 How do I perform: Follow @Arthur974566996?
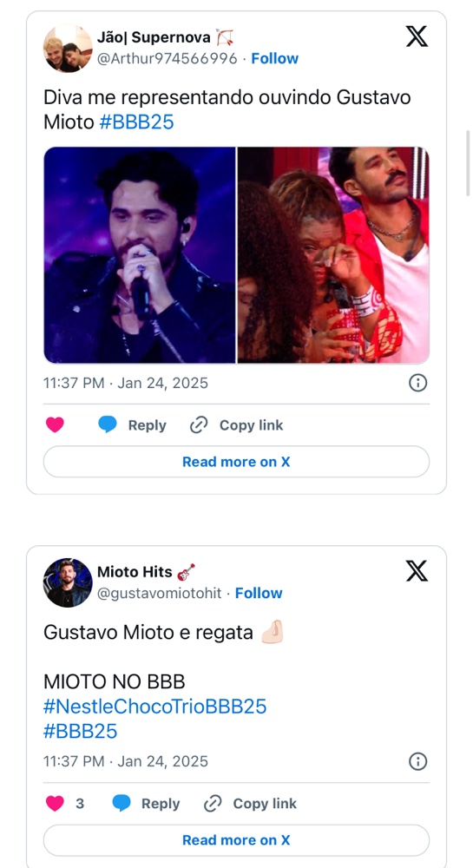(275, 59)
